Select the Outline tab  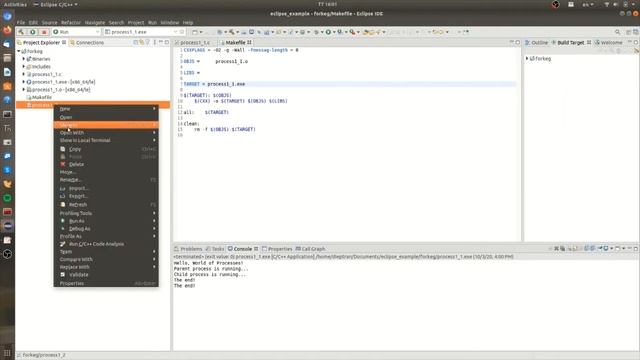[x=536, y=42]
